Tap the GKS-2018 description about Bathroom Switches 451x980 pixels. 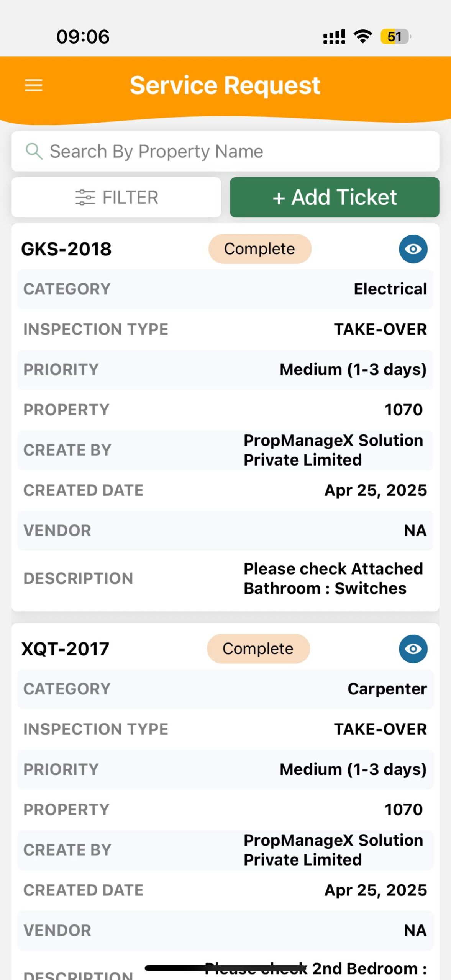333,578
